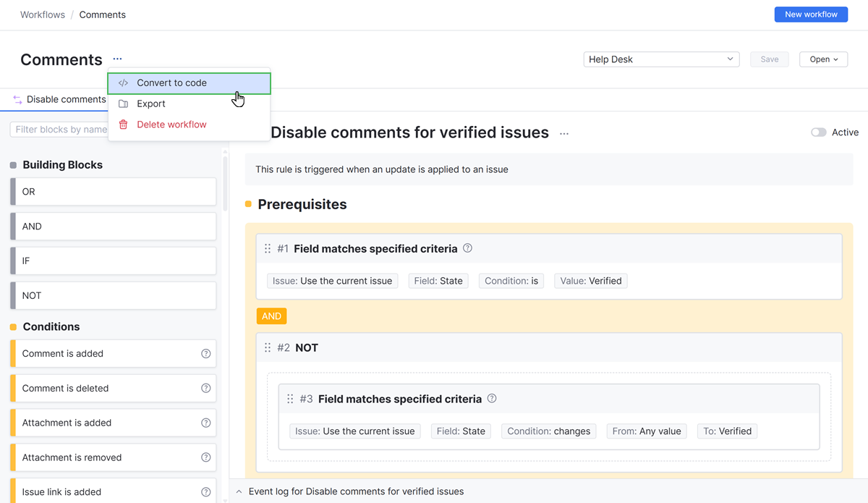This screenshot has width=868, height=503.
Task: Expand the Open dropdown button
Action: (x=823, y=59)
